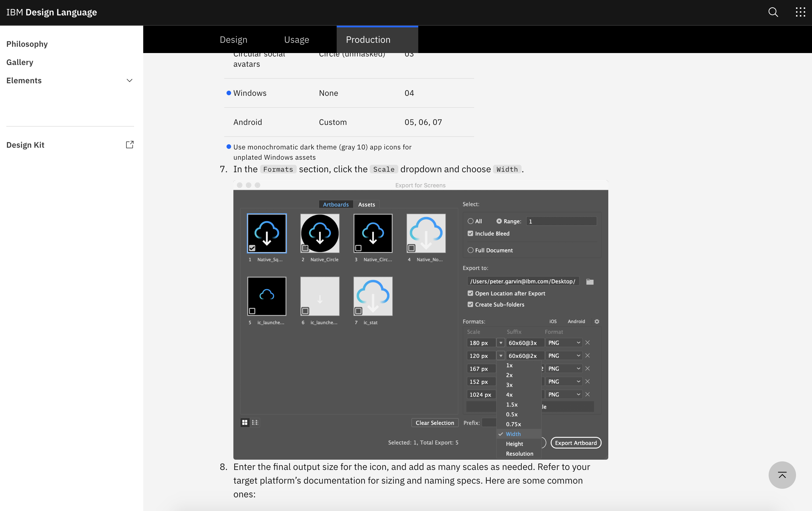Select the All radio button
Image resolution: width=812 pixels, height=511 pixels.
point(470,221)
